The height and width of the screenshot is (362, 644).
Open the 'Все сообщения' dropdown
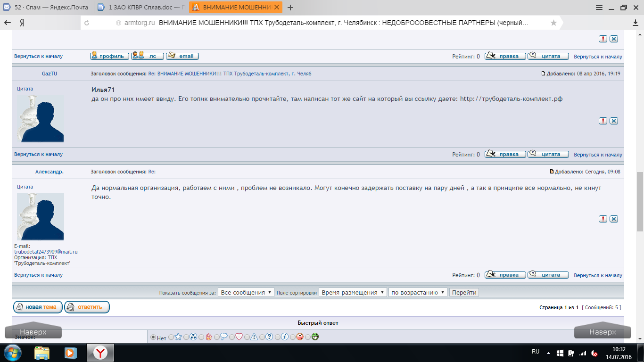click(246, 292)
